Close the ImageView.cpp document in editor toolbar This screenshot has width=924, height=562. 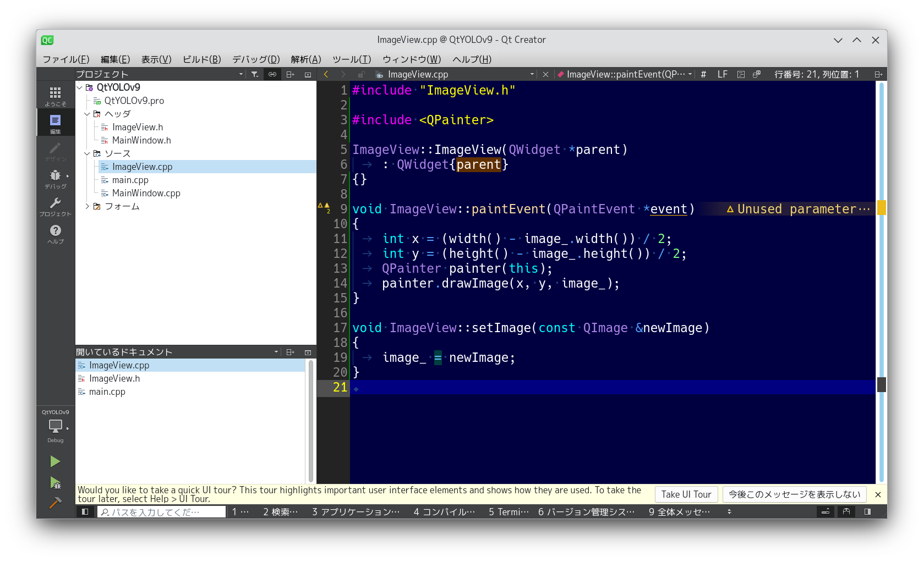click(x=545, y=74)
